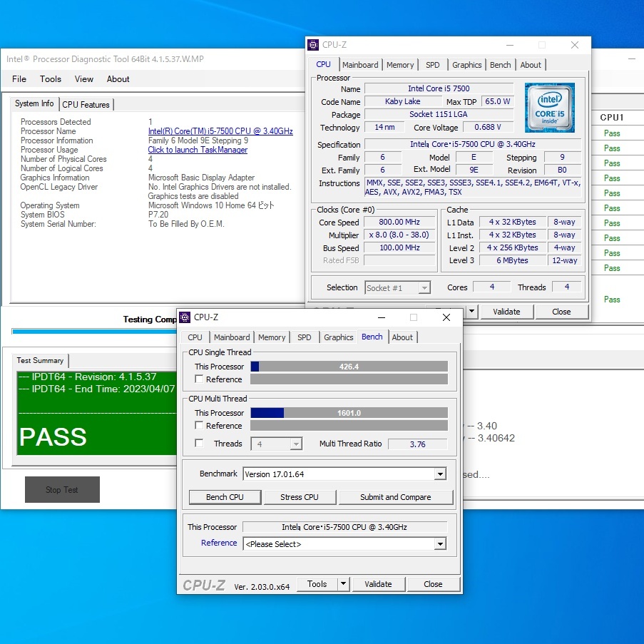The width and height of the screenshot is (644, 644).
Task: Click Tools button in the Bench window
Action: click(x=317, y=584)
